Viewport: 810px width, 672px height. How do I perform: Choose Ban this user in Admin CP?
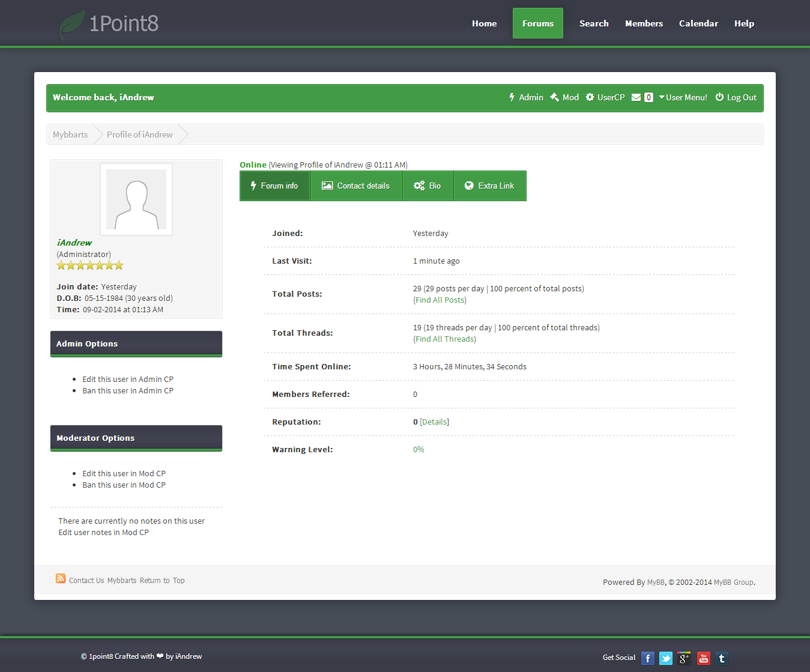point(128,391)
